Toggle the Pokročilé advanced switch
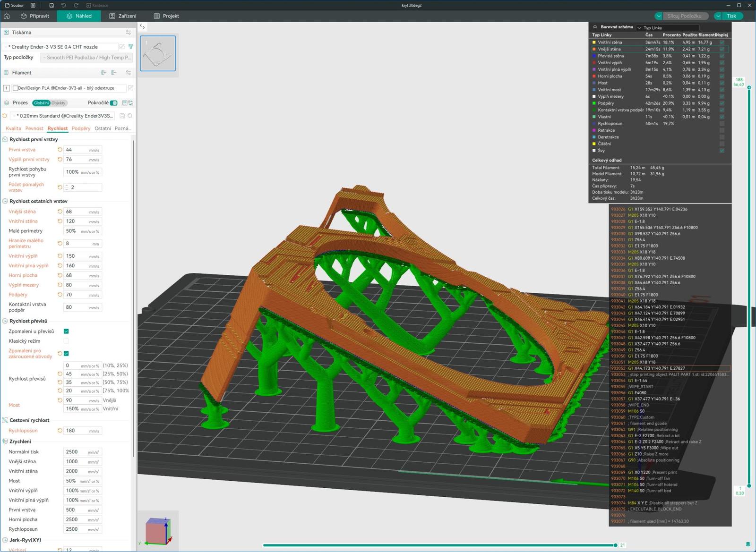 pos(114,103)
